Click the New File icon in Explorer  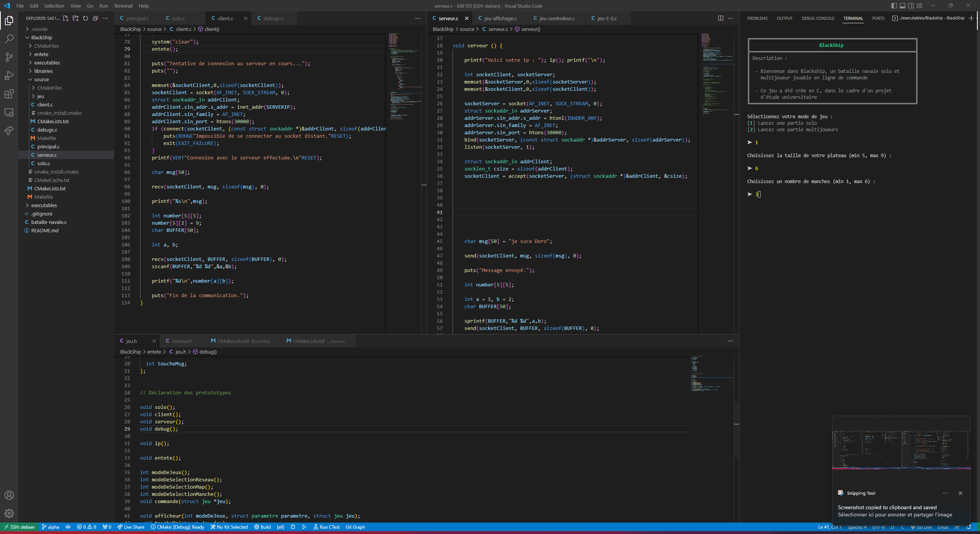[66, 18]
